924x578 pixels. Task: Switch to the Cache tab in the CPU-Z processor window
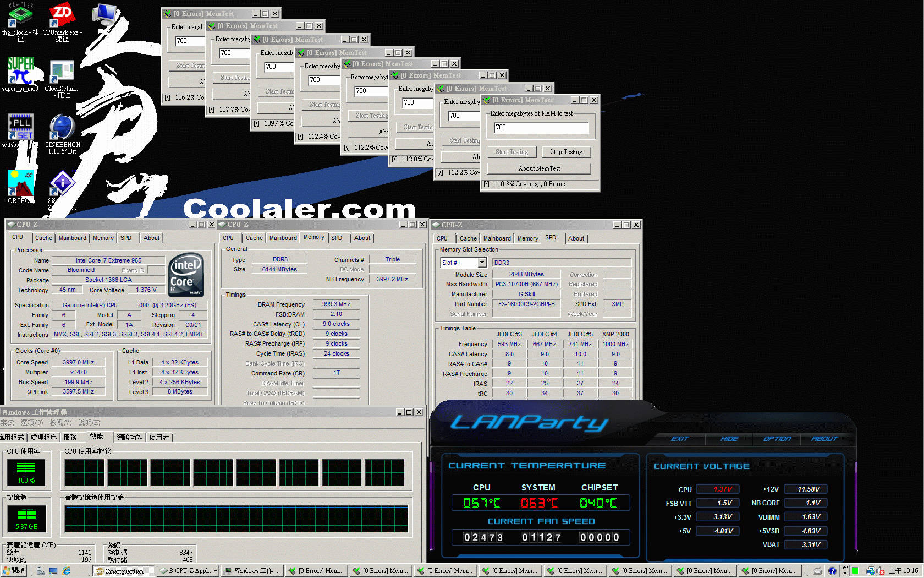43,238
